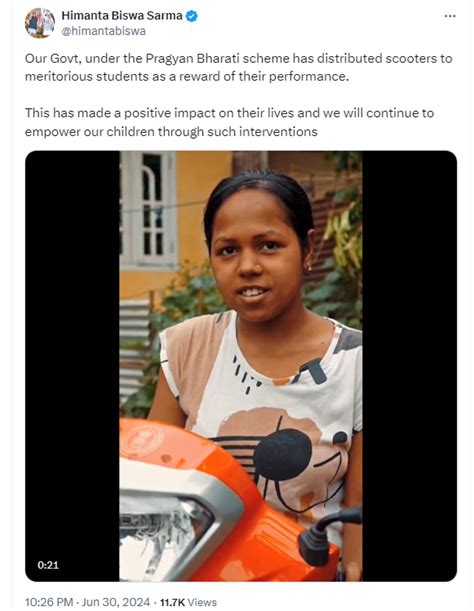Click the right black letterbox bar of the video
This screenshot has width=474, height=611.
(409, 366)
